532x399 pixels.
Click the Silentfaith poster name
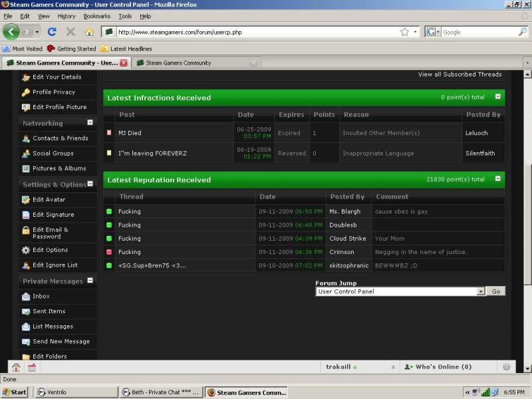(480, 154)
